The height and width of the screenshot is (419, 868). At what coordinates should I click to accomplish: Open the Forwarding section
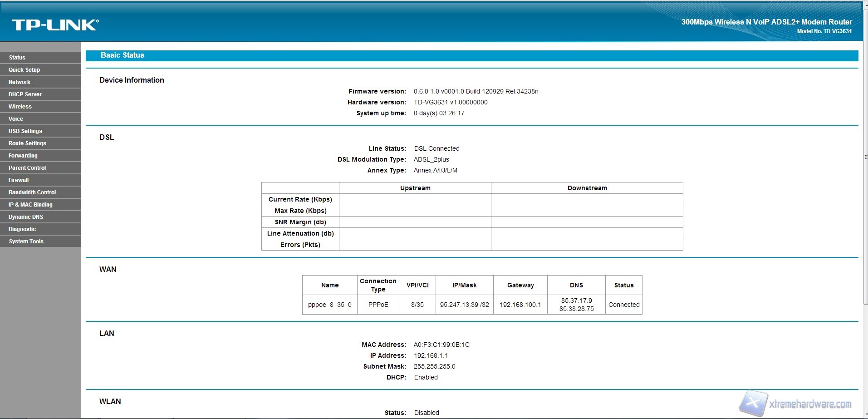tap(23, 156)
